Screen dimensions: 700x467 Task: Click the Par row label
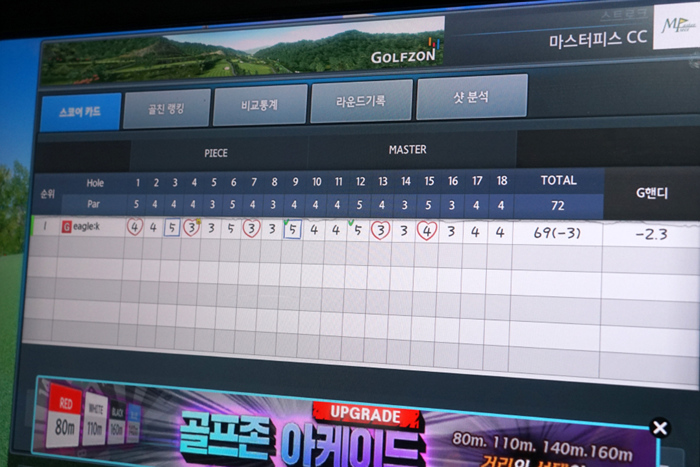click(x=93, y=204)
